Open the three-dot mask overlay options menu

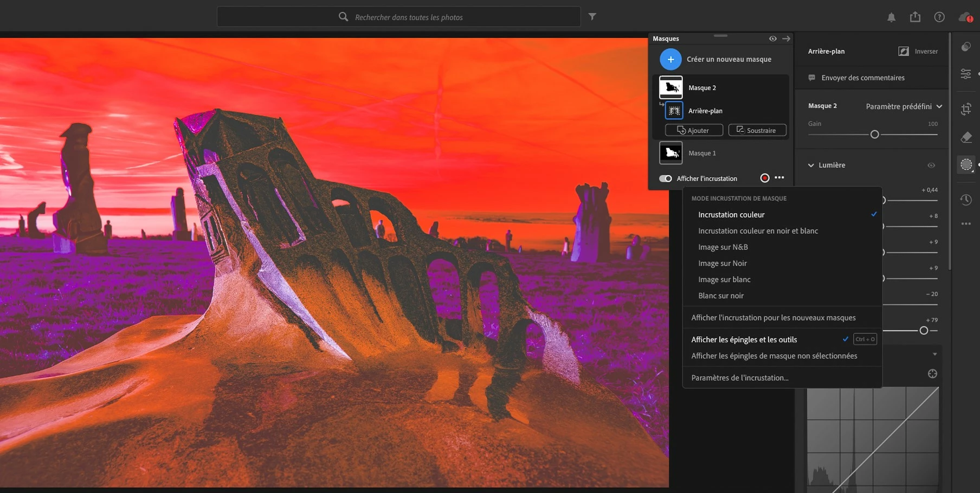tap(779, 177)
